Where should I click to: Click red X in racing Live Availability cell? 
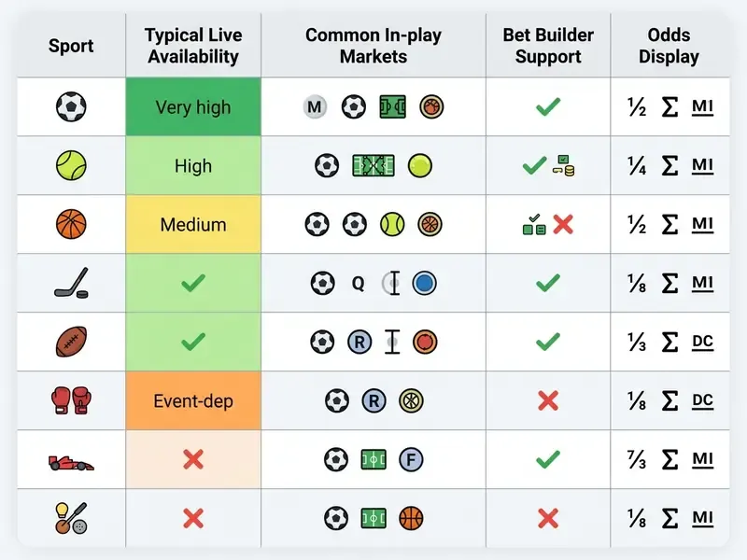tap(193, 459)
